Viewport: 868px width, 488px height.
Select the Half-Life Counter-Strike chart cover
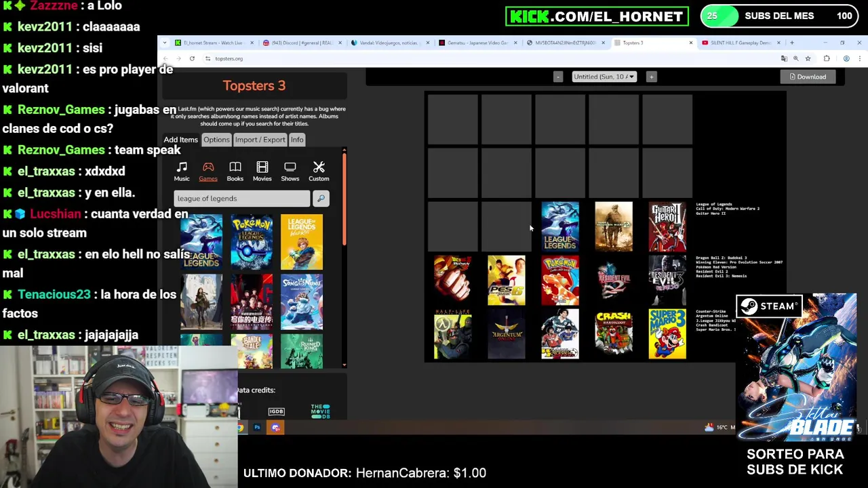click(453, 334)
